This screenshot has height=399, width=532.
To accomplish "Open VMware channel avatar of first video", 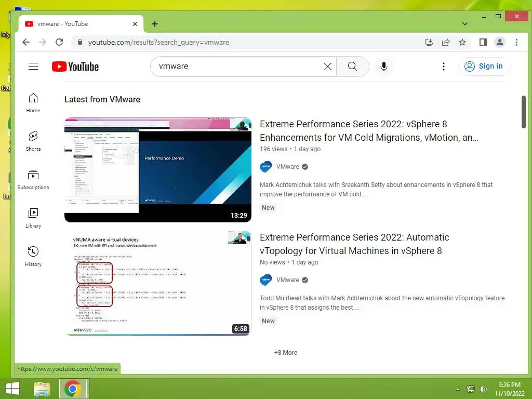I will click(x=266, y=167).
